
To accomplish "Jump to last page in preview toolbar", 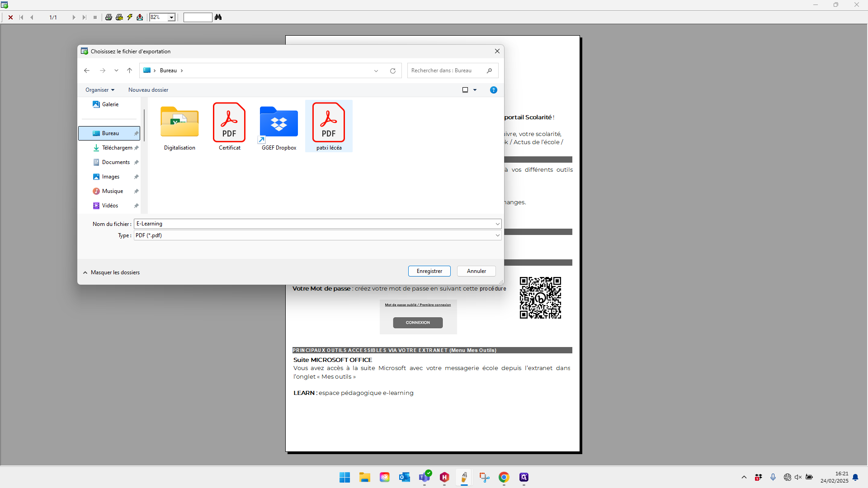I will click(84, 17).
